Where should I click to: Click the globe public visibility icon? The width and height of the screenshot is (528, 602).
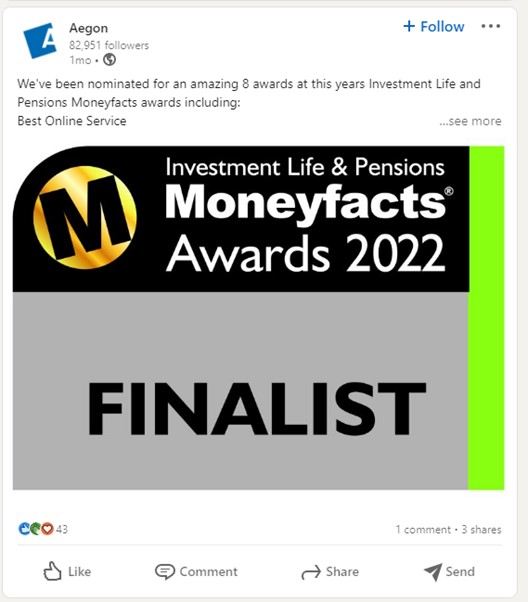(x=109, y=60)
